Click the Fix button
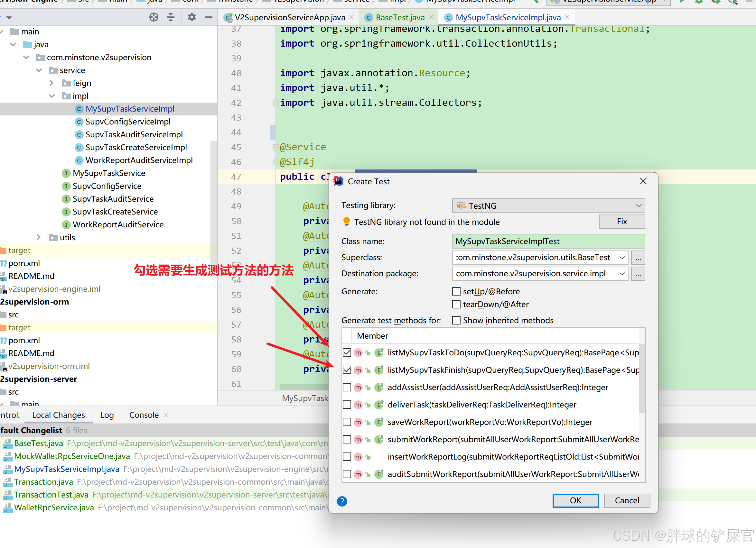The image size is (756, 548). pos(622,222)
